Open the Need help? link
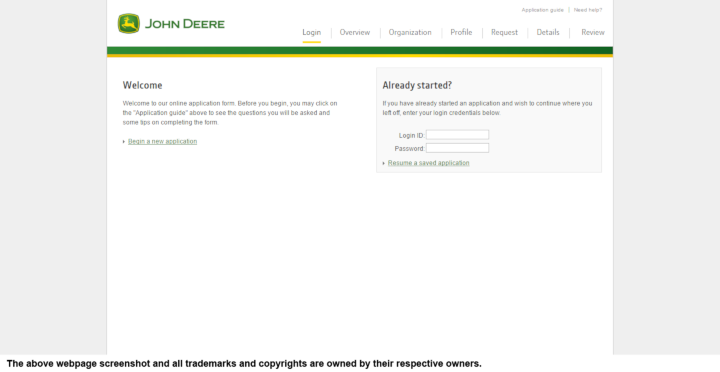 point(588,10)
